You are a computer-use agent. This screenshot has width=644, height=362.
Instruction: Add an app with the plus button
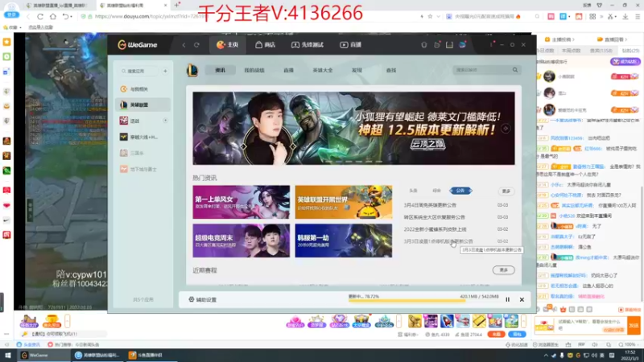165,71
